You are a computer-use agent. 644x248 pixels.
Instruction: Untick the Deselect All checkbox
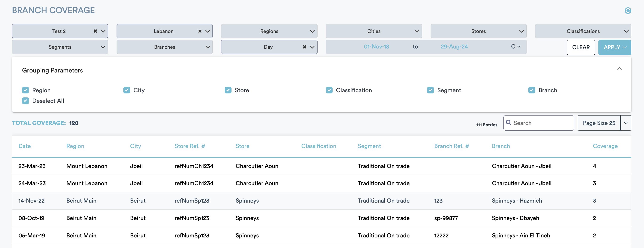[25, 101]
